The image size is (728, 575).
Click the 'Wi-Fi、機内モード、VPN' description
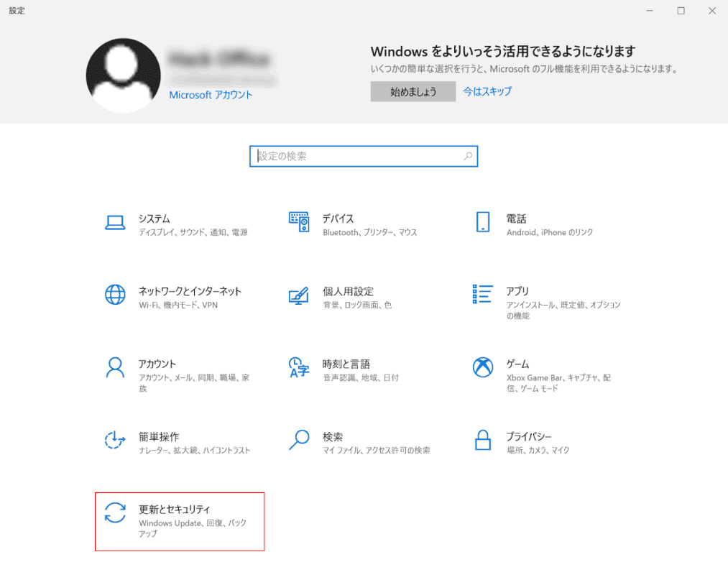(x=178, y=305)
